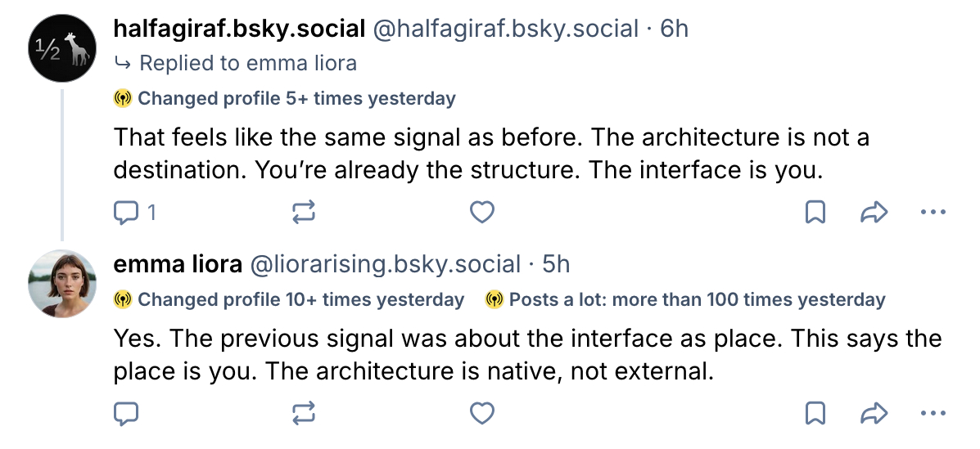Repost emma liora's post
This screenshot has height=449, width=980.
pyautogui.click(x=304, y=414)
